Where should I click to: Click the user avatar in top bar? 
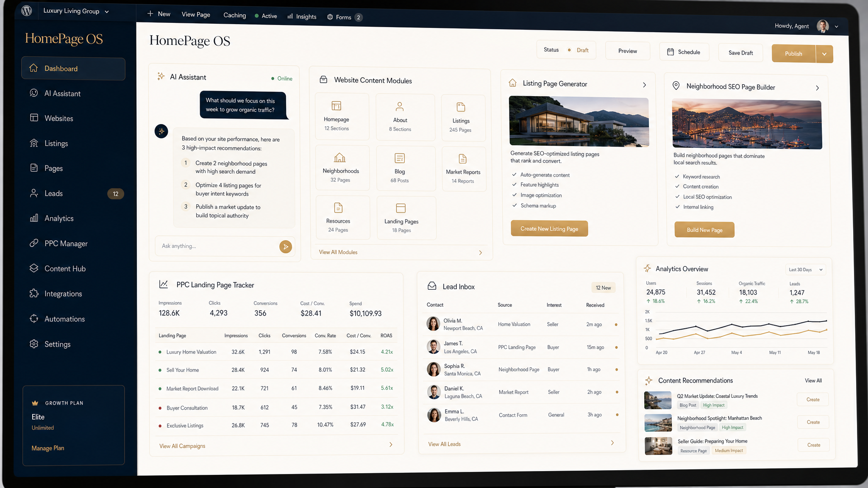coord(823,26)
